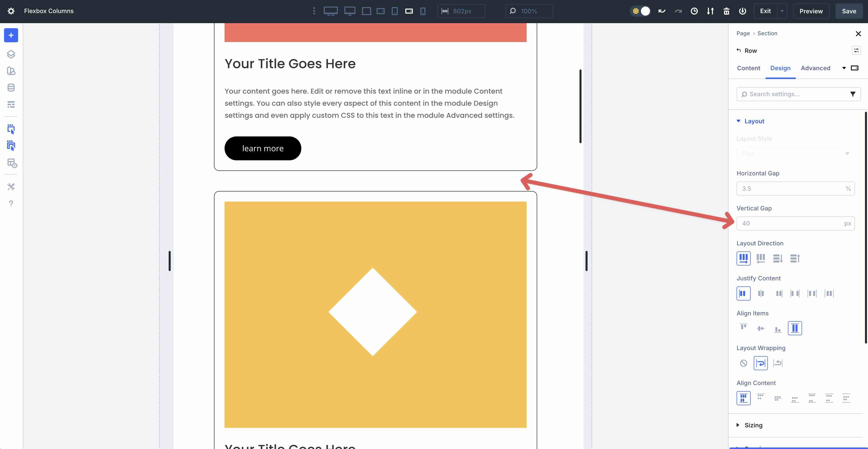This screenshot has width=868, height=449.
Task: Toggle the light/dark mode switch
Action: (640, 11)
